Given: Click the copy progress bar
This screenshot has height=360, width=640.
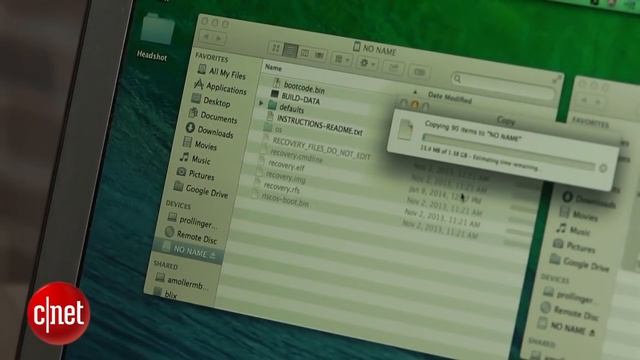Looking at the screenshot, I should 509,152.
